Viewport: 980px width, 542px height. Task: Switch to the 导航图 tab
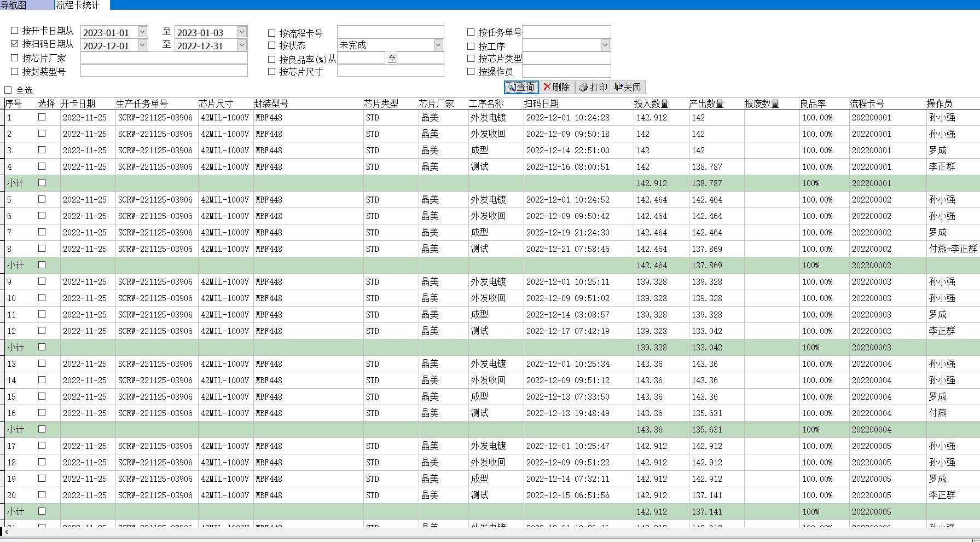pos(14,5)
